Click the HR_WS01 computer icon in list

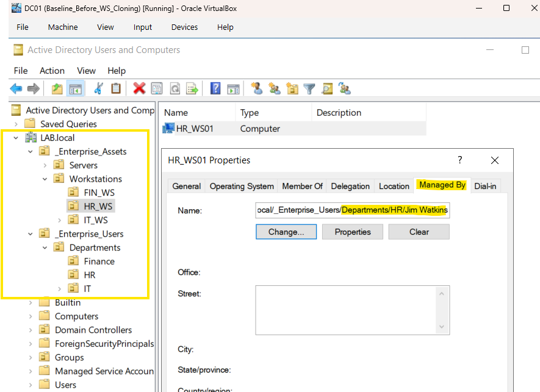pyautogui.click(x=168, y=129)
